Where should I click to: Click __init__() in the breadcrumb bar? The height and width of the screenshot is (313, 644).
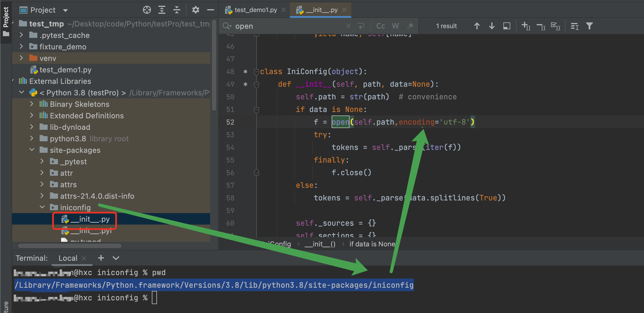tap(320, 244)
